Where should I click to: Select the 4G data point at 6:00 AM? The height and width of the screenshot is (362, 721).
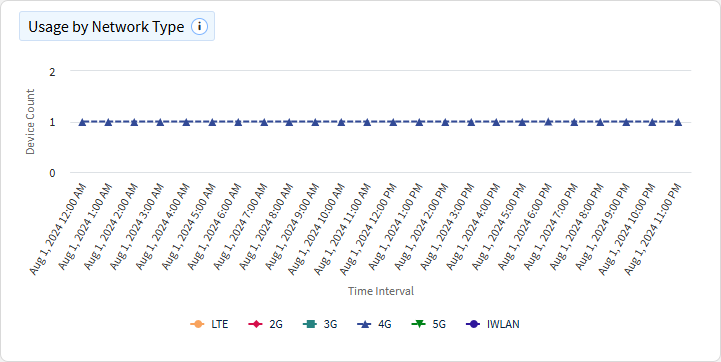click(x=238, y=122)
